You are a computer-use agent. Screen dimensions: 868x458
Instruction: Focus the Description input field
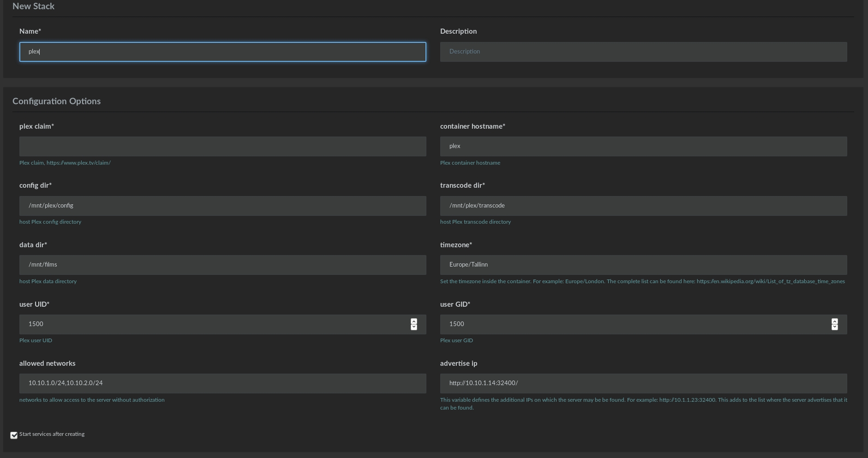point(643,52)
